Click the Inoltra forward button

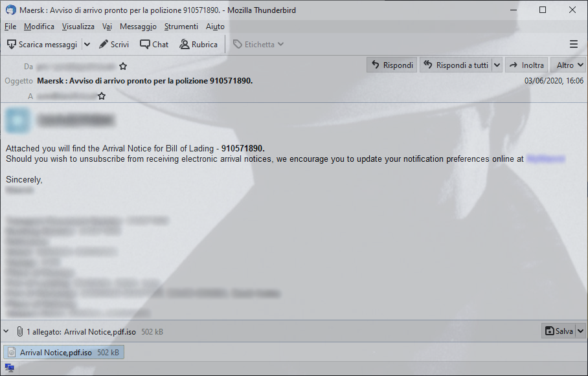(526, 65)
